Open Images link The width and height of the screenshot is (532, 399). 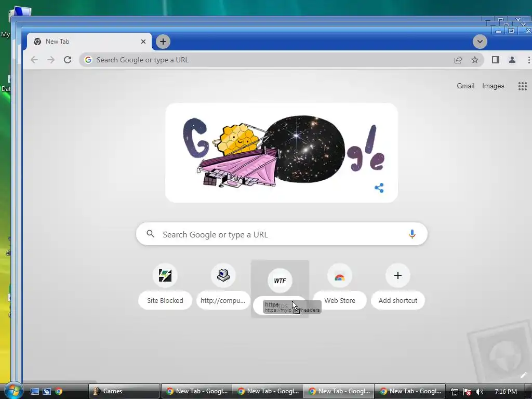point(493,86)
